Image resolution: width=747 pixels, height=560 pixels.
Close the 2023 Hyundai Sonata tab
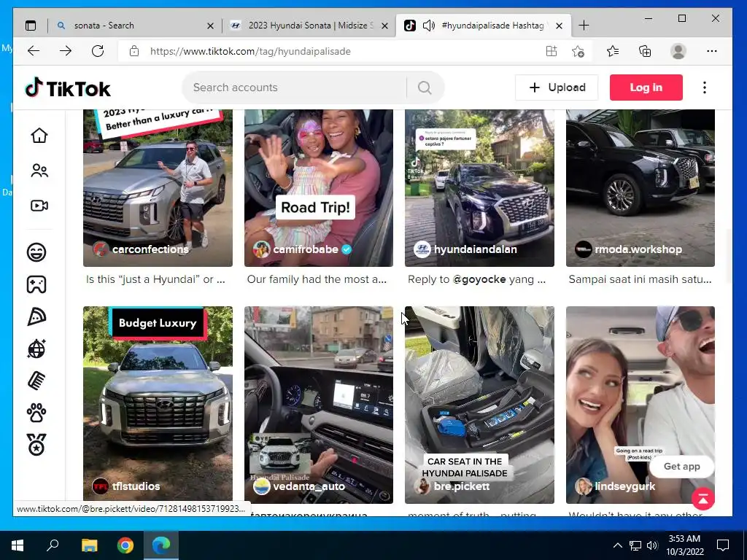tap(385, 26)
